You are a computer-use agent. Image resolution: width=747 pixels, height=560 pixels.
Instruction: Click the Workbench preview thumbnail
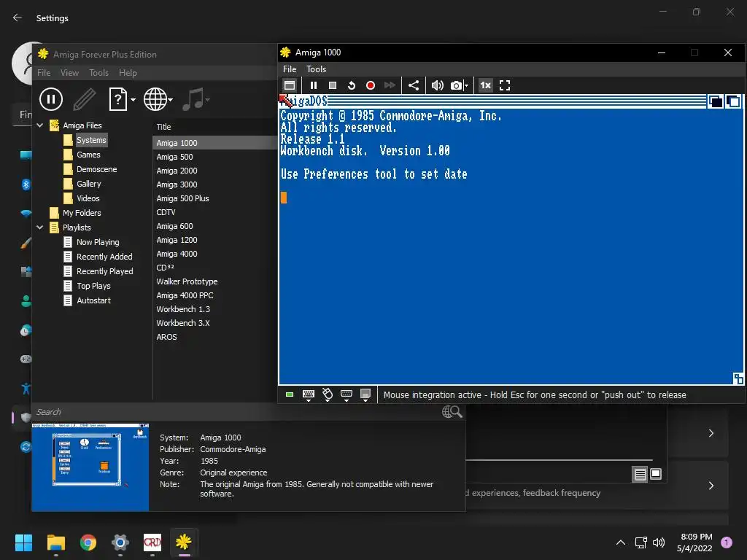[x=90, y=467]
